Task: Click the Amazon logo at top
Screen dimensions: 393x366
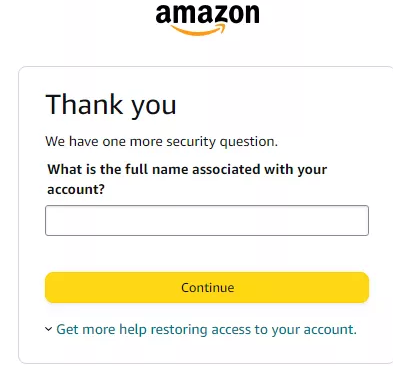Action: click(x=207, y=19)
